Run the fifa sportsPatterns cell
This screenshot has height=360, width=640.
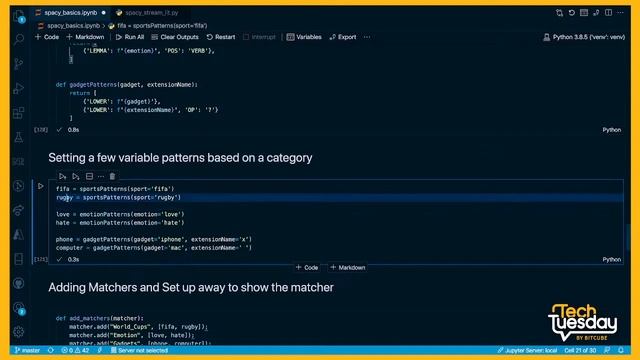(40, 186)
